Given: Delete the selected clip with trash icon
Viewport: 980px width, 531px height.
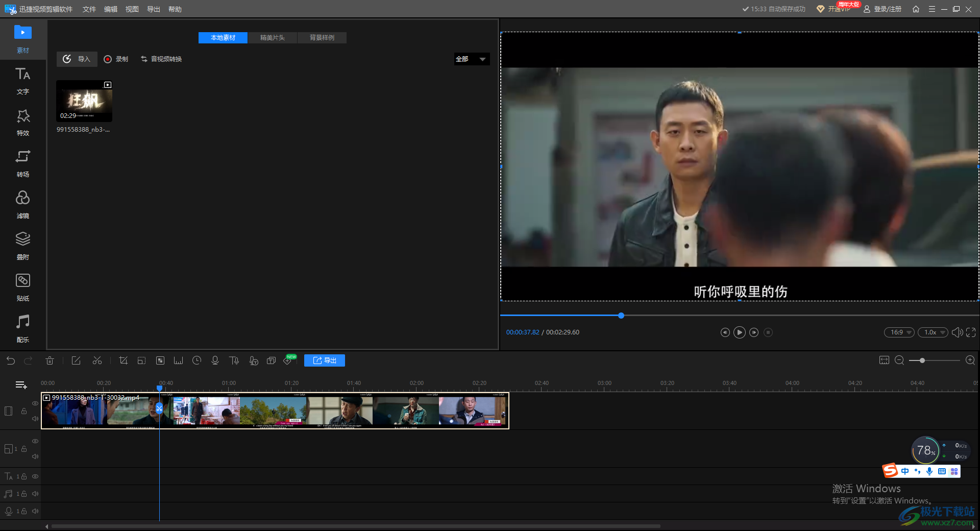Looking at the screenshot, I should pyautogui.click(x=50, y=360).
